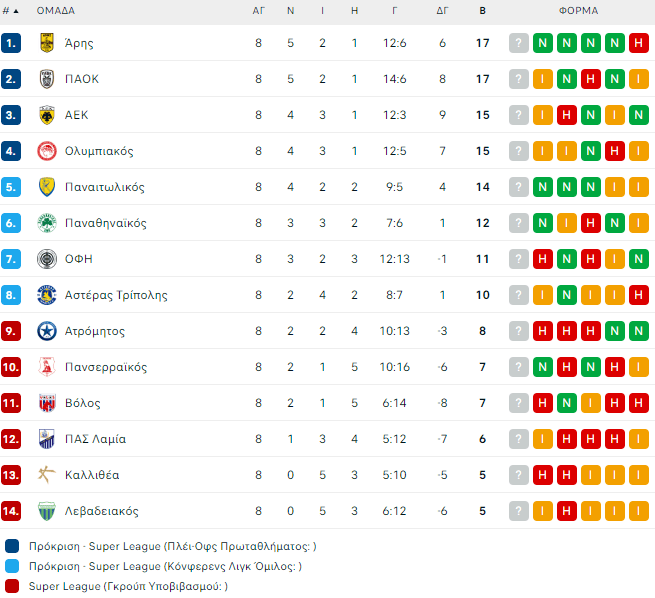Click the ΠΑΟΚ team logo
655x598 pixels.
point(45,79)
